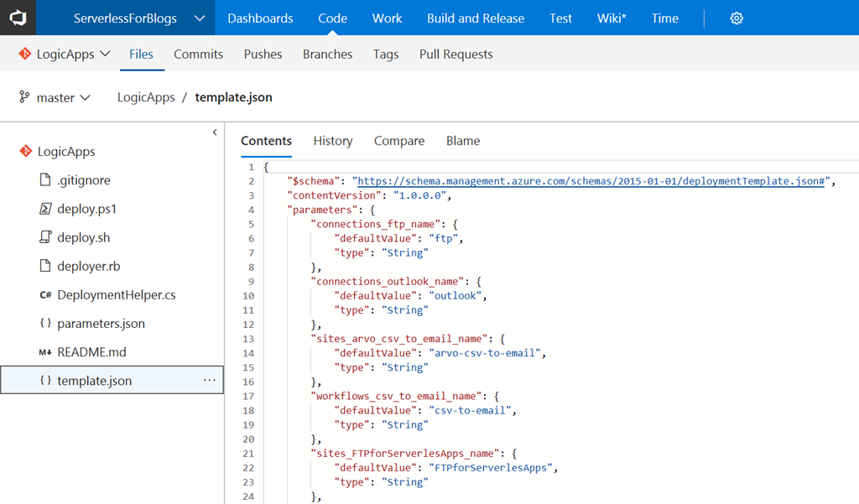Open the settings gear icon

click(x=737, y=18)
